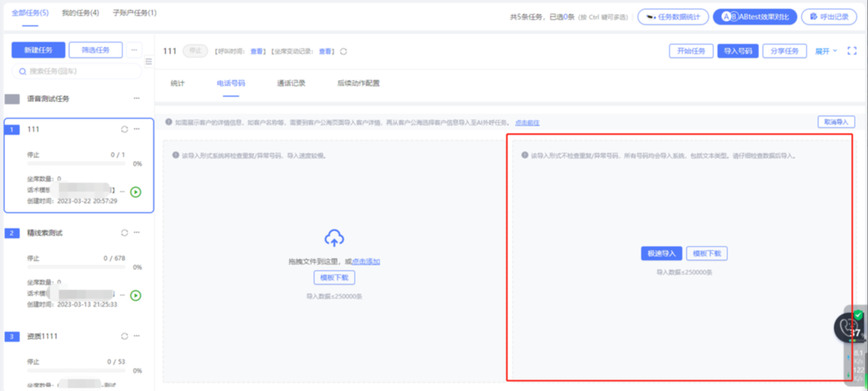
Task: Open more options beside 筛选任务
Action: pos(134,50)
